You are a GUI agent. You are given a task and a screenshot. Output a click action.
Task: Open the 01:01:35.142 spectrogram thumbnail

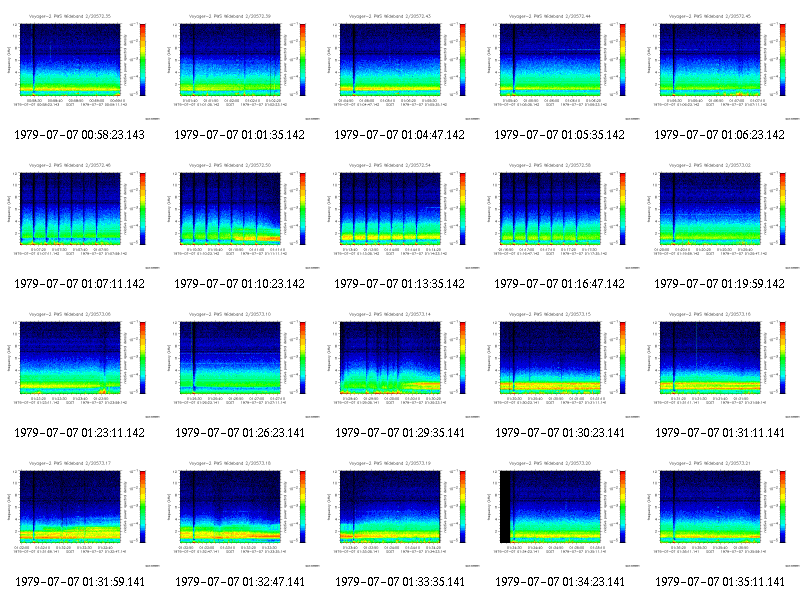[x=240, y=65]
